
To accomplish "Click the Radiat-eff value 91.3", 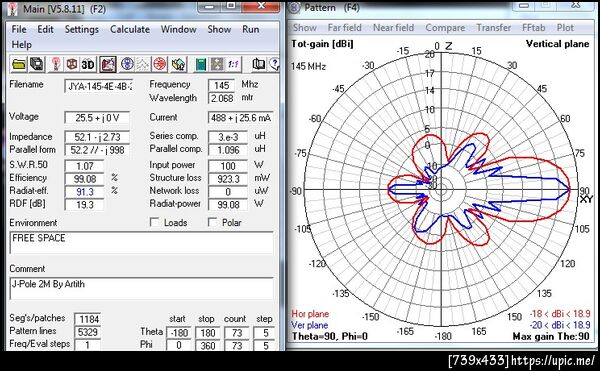I will [85, 192].
